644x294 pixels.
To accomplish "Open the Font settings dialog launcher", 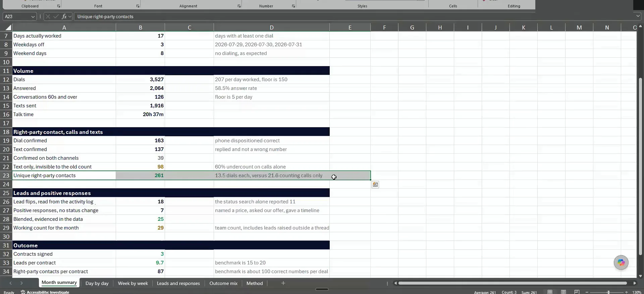I will [x=138, y=6].
